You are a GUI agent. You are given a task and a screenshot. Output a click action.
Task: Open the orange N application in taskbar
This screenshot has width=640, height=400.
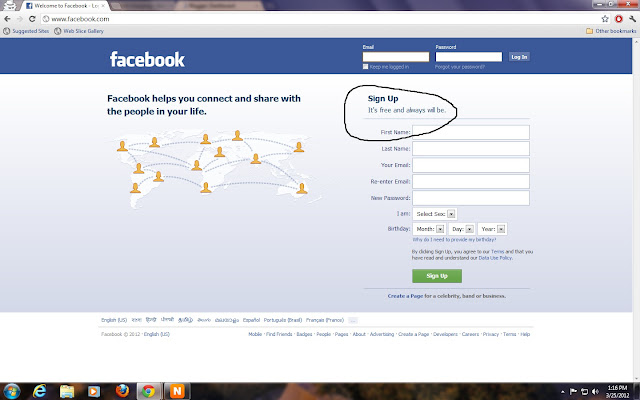pos(177,392)
